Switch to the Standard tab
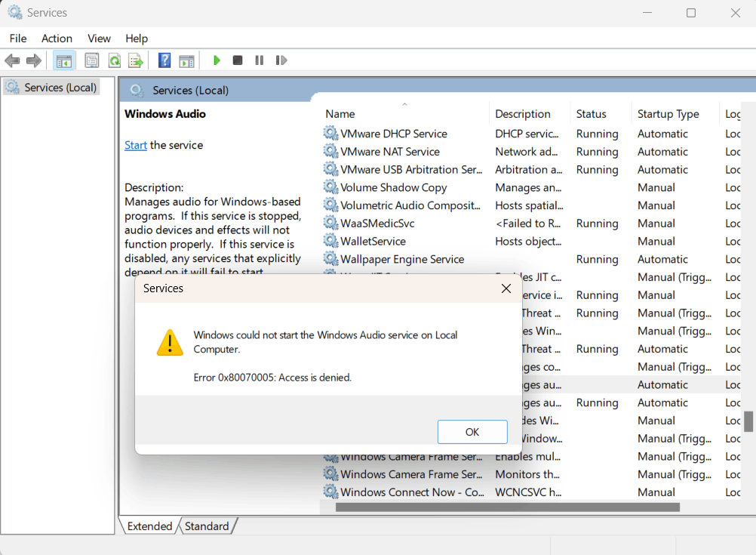 coord(207,526)
